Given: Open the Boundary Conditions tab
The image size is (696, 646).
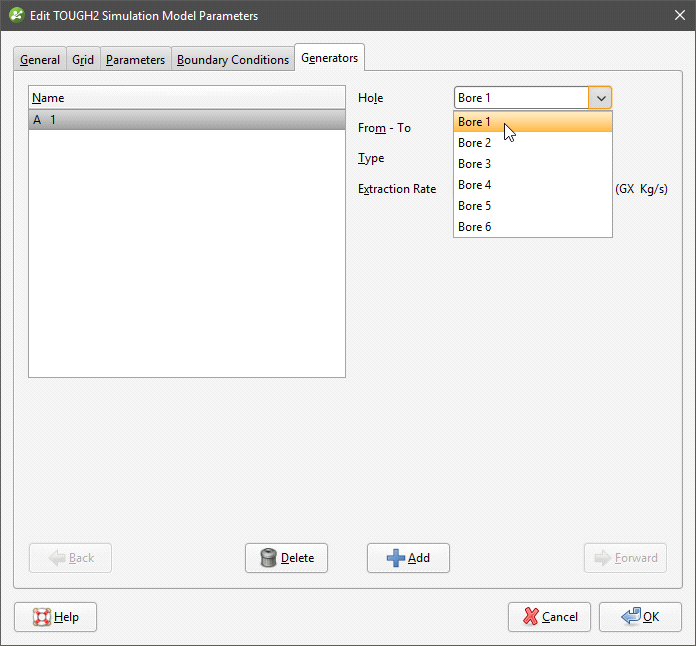Looking at the screenshot, I should [233, 60].
